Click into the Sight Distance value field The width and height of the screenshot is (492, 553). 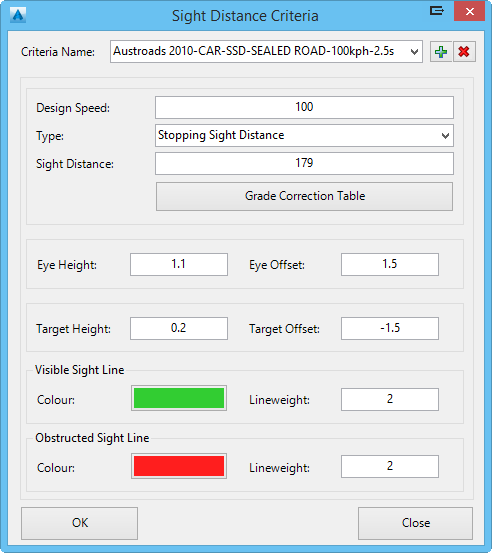(x=304, y=163)
